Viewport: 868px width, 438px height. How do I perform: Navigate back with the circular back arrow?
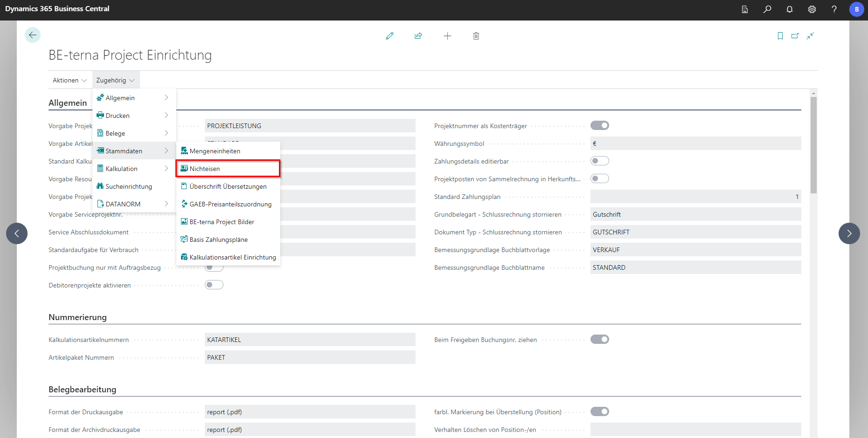[x=33, y=34]
